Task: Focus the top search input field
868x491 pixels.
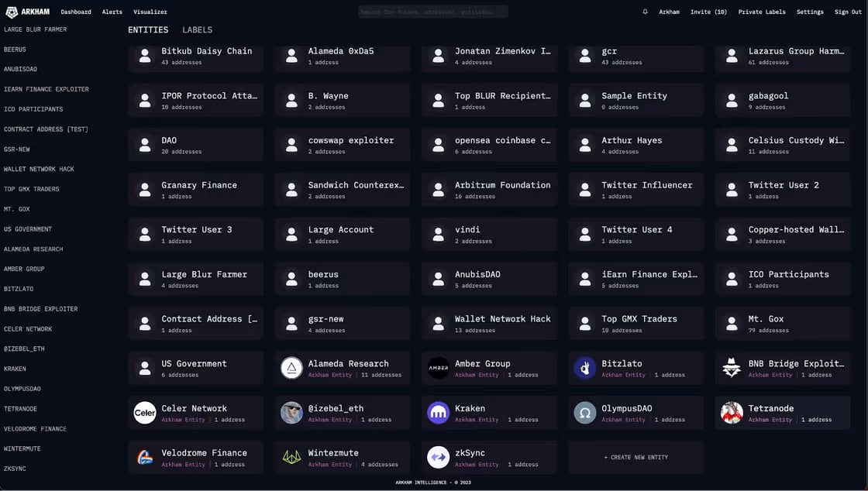Action: (x=433, y=12)
